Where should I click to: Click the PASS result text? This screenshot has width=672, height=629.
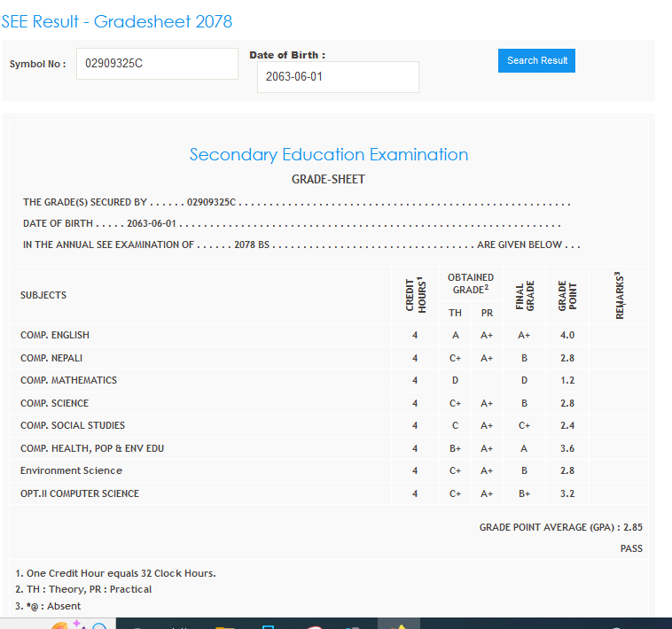pos(631,548)
